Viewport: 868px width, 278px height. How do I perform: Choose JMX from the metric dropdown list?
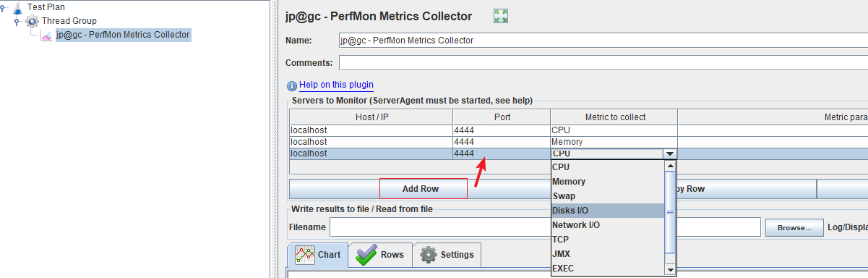[607, 254]
